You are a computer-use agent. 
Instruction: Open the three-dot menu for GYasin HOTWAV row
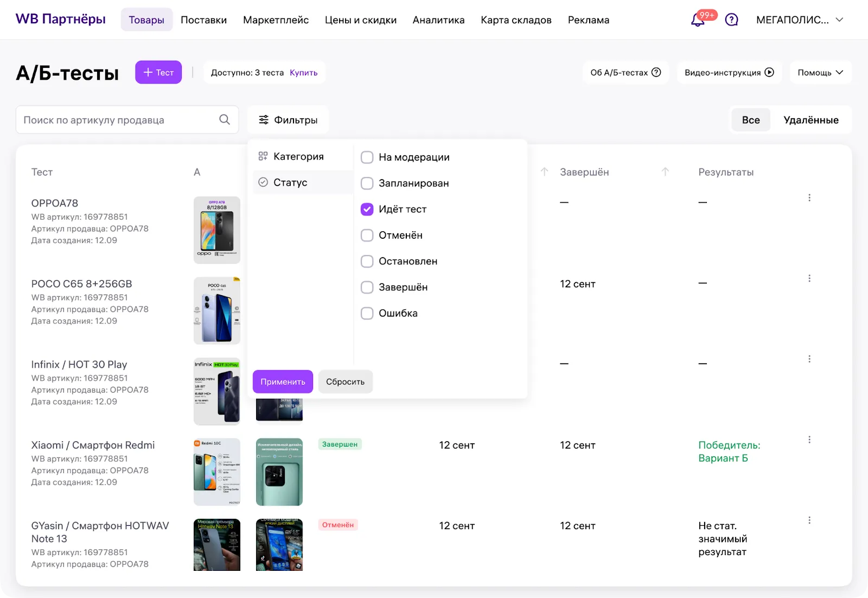point(809,520)
